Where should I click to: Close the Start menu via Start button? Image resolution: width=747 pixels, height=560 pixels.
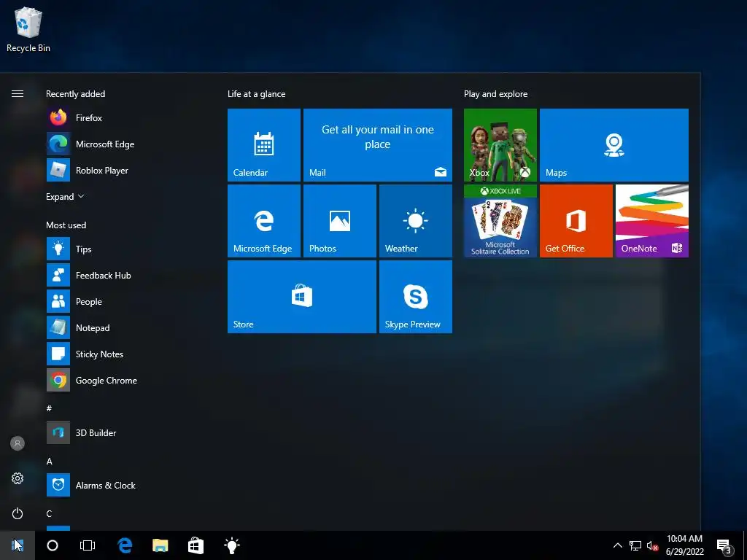click(18, 545)
